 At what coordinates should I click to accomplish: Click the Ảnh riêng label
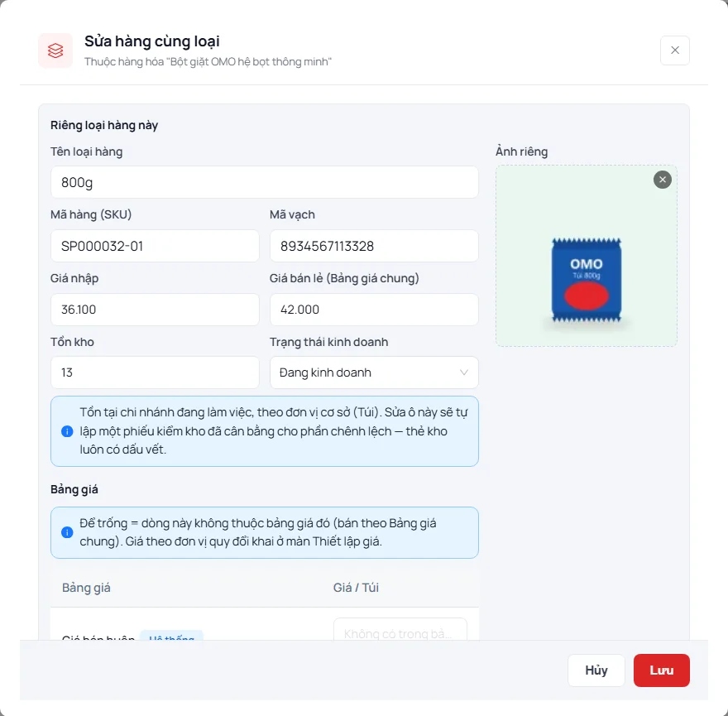click(x=522, y=151)
